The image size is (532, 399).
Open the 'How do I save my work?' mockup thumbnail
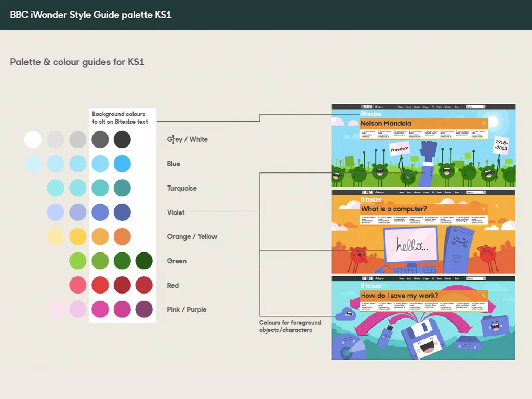[423, 318]
